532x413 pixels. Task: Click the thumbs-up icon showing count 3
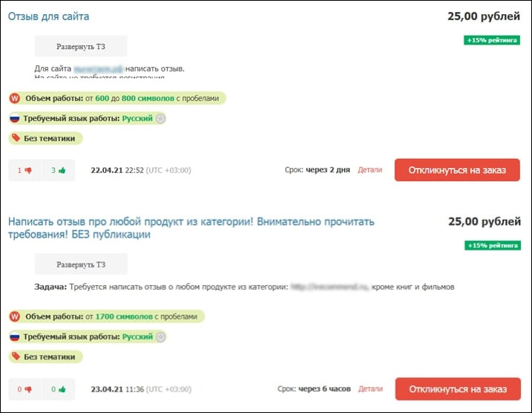point(62,170)
